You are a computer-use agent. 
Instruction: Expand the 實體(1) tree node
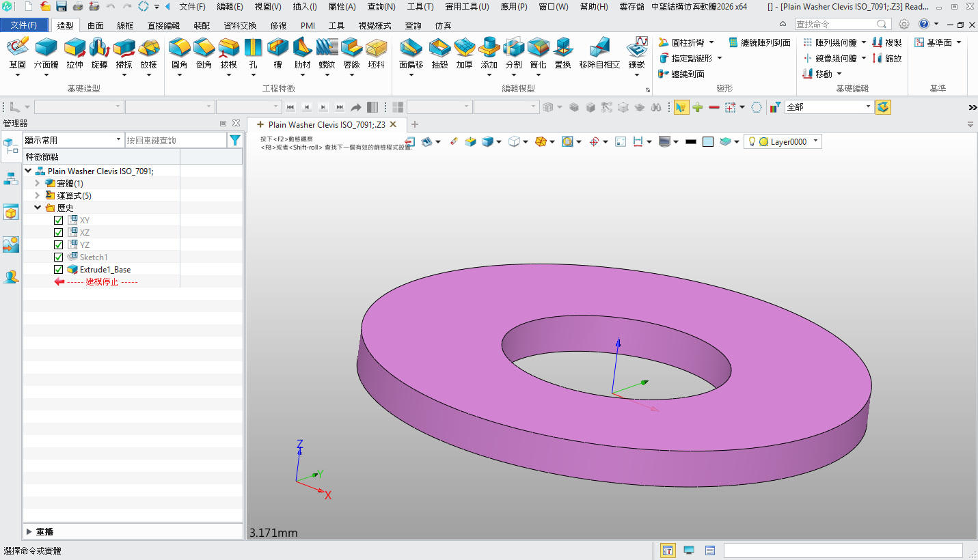pos(38,183)
